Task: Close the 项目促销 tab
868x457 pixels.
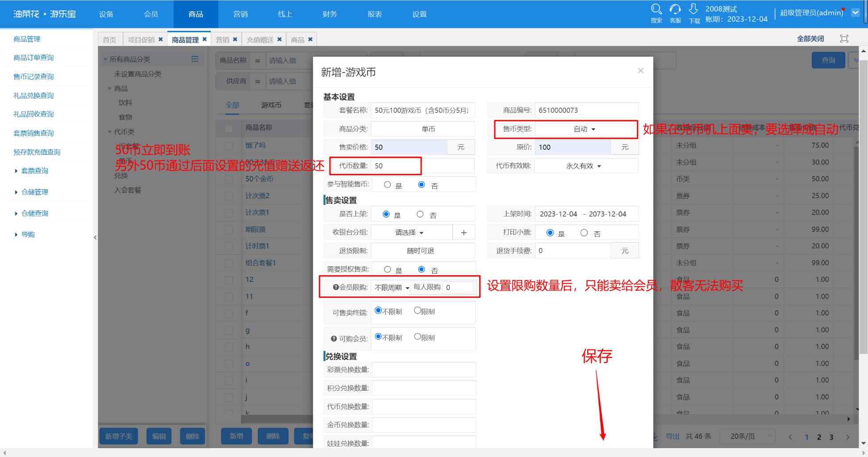Action: tap(161, 39)
